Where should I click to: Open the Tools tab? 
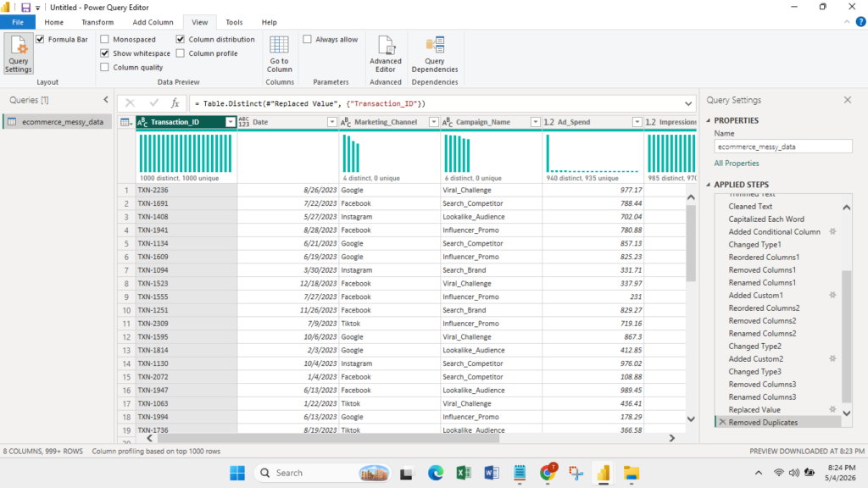pyautogui.click(x=234, y=22)
